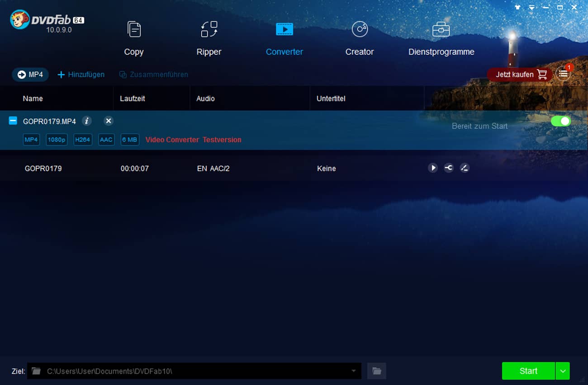Click the AAC audio badge
The height and width of the screenshot is (385, 588).
106,140
